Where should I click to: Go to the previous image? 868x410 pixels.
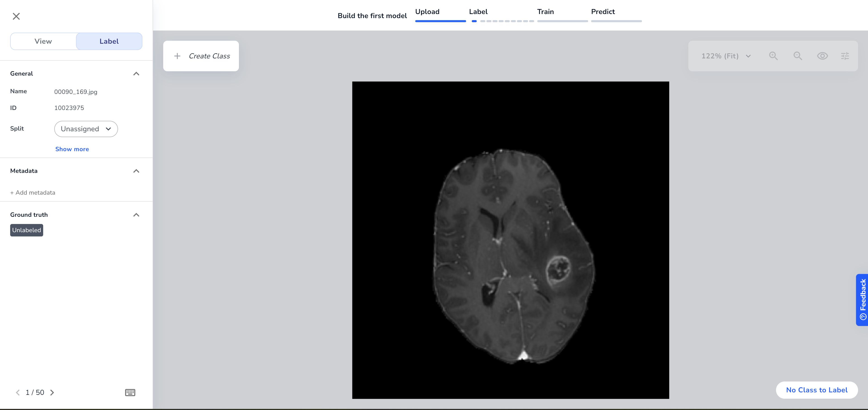click(18, 393)
